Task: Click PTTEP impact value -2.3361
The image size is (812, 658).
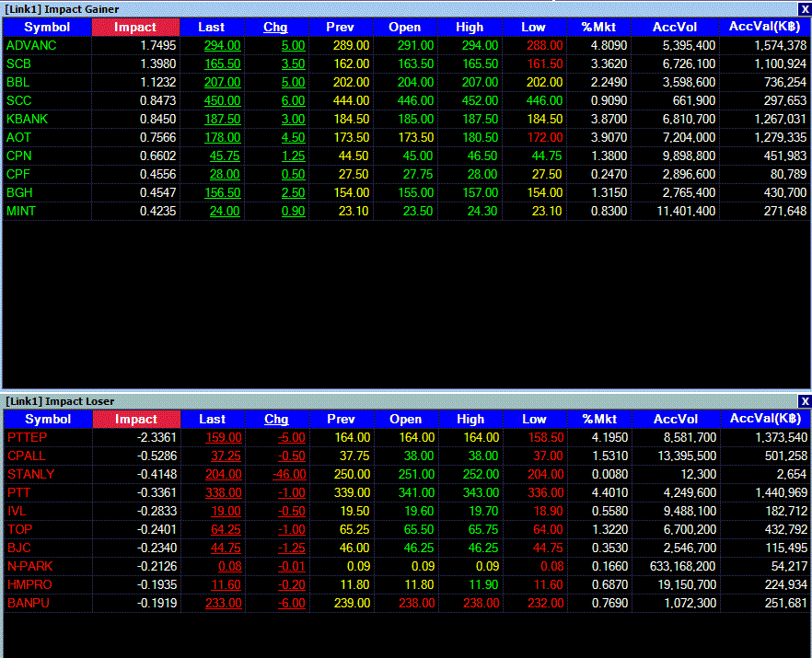Action: (157, 438)
